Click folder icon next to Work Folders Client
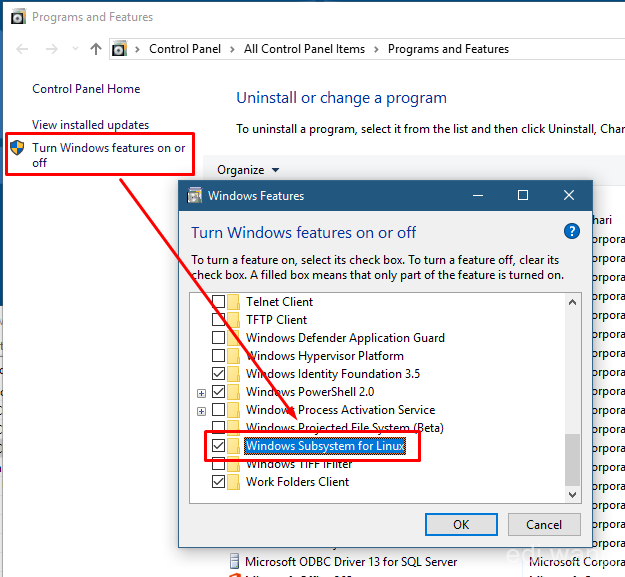 coord(234,481)
